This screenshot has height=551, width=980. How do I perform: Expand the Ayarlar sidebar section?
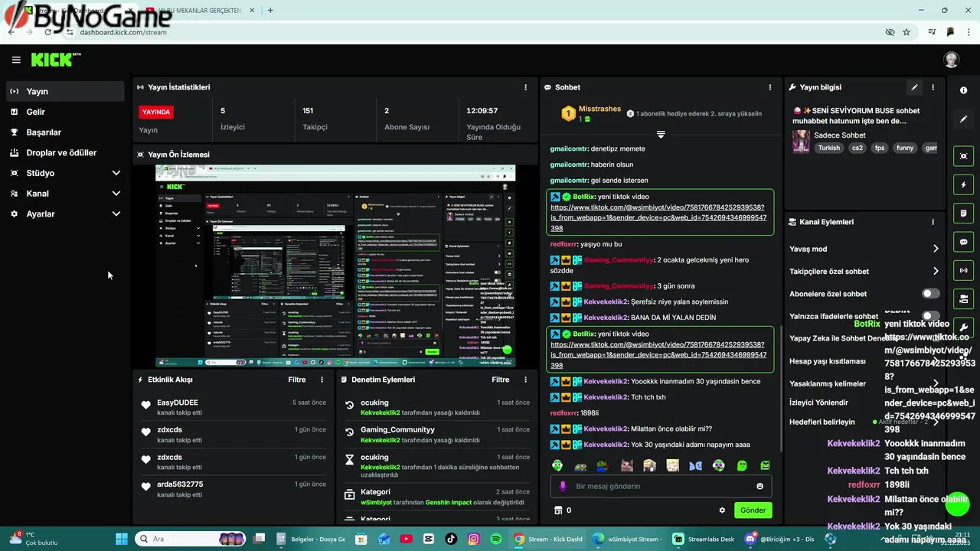pyautogui.click(x=65, y=214)
